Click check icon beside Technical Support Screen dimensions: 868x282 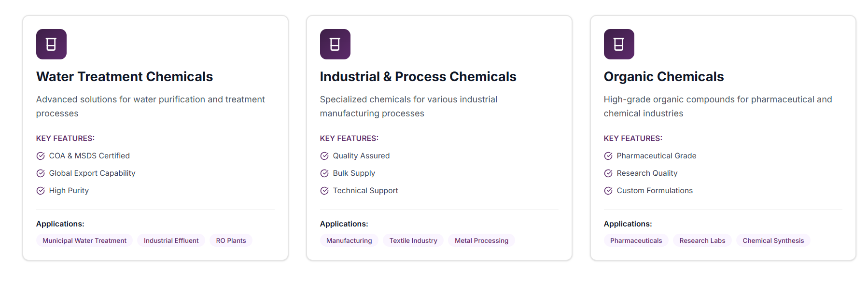click(x=324, y=191)
